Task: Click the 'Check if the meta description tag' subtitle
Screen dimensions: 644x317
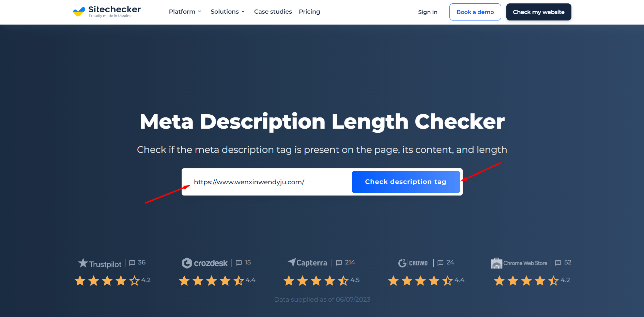Action: [x=322, y=150]
